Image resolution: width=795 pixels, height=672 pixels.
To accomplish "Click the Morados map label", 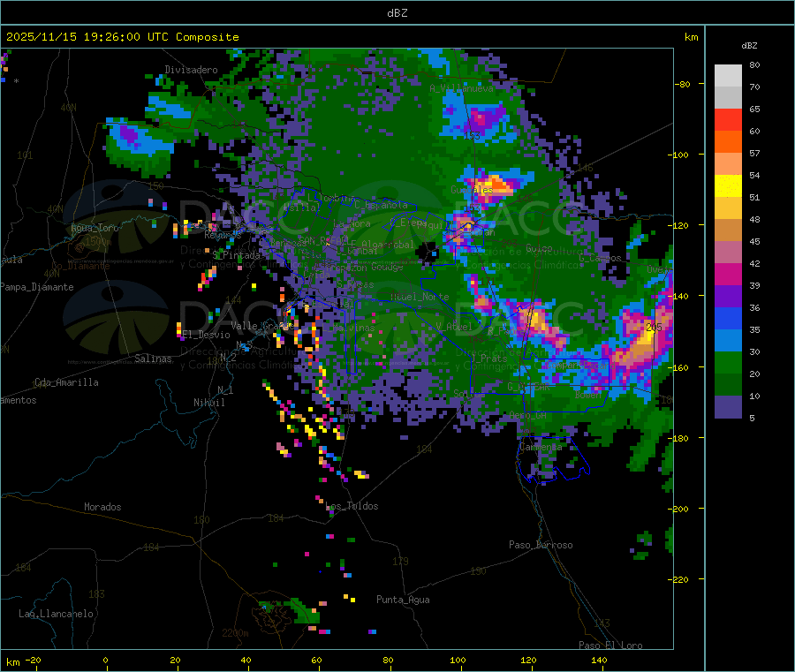I will pyautogui.click(x=102, y=507).
